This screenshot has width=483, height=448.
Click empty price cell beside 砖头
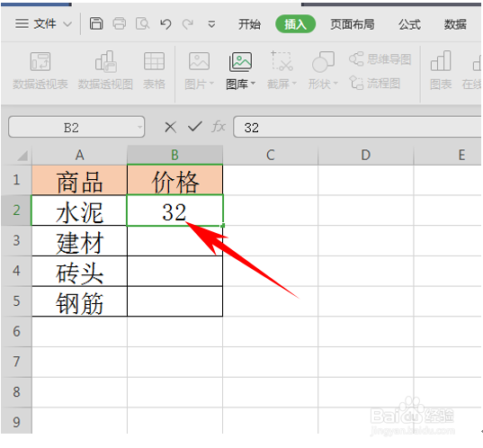175,271
